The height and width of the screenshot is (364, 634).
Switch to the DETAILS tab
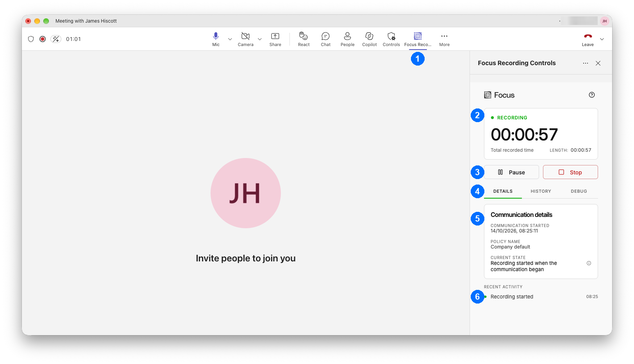pos(503,191)
